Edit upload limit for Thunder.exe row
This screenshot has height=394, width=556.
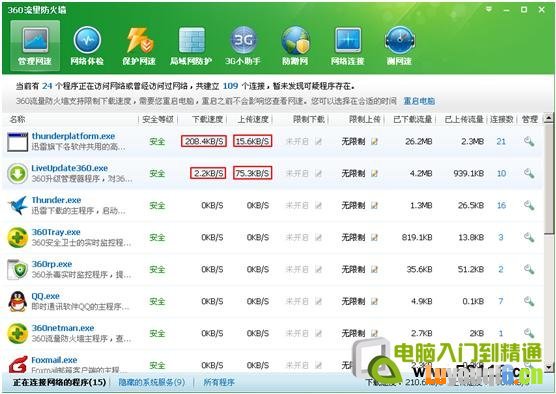(x=374, y=205)
